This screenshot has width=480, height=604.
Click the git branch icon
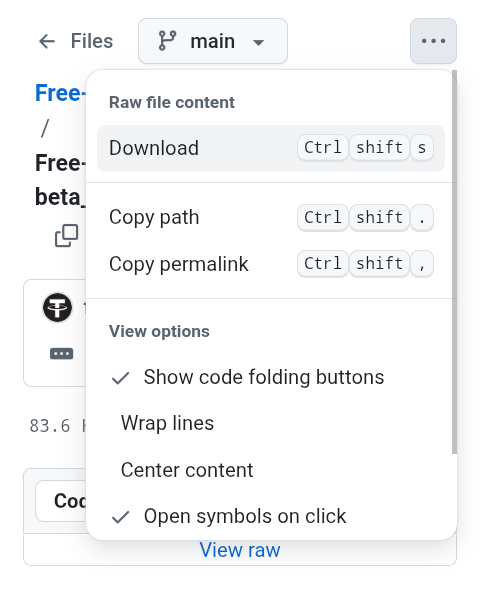pos(167,41)
